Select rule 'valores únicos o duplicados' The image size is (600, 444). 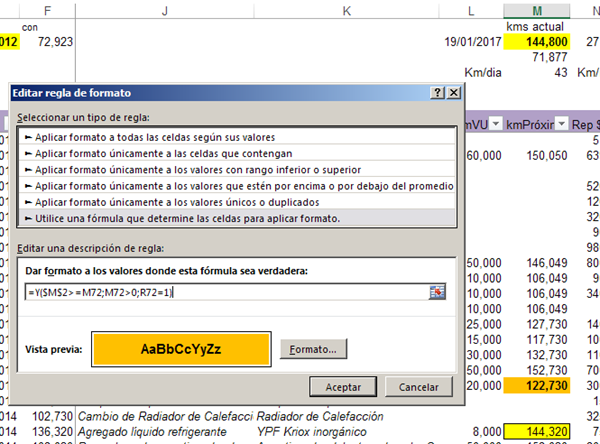pos(237,202)
